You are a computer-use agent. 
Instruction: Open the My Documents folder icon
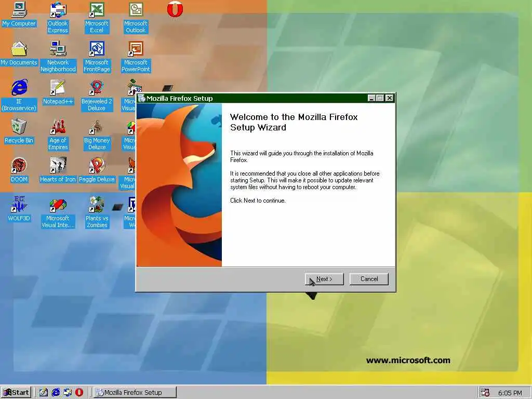(x=19, y=54)
